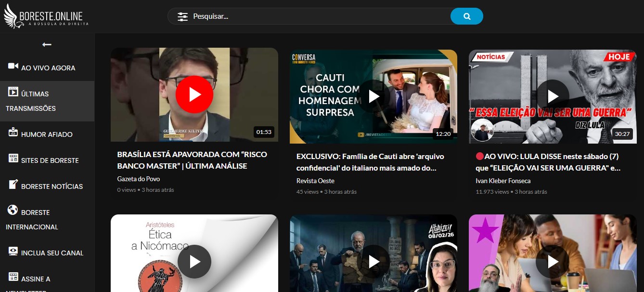Screen dimensions: 644x292
Task: Open Humor Afiado section
Action: click(47, 134)
